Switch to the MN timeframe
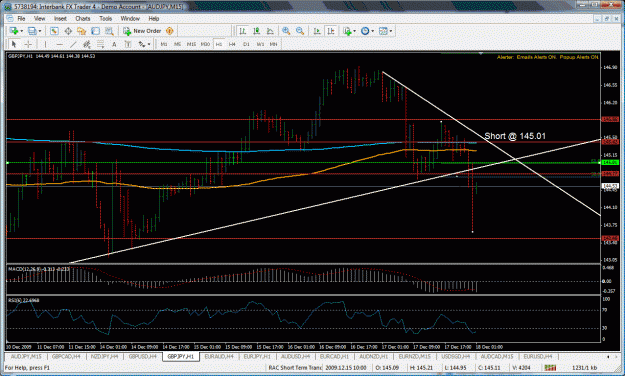This screenshot has width=625, height=376. point(273,44)
